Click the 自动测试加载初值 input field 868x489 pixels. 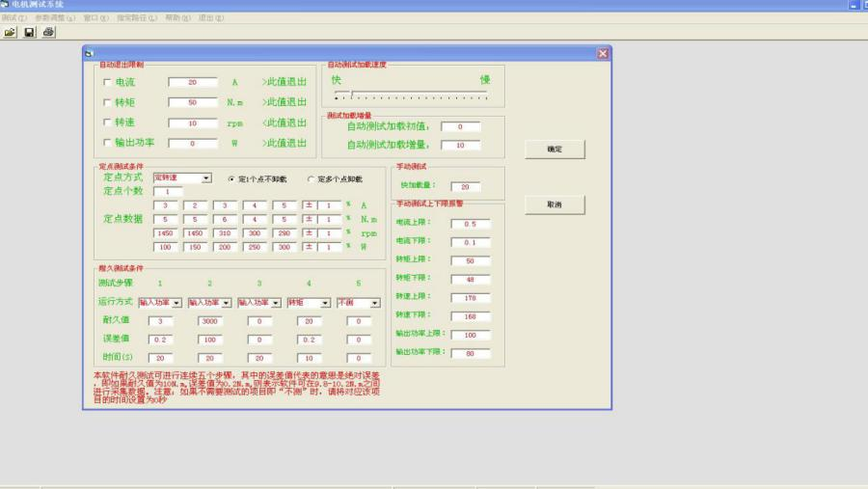tap(461, 127)
